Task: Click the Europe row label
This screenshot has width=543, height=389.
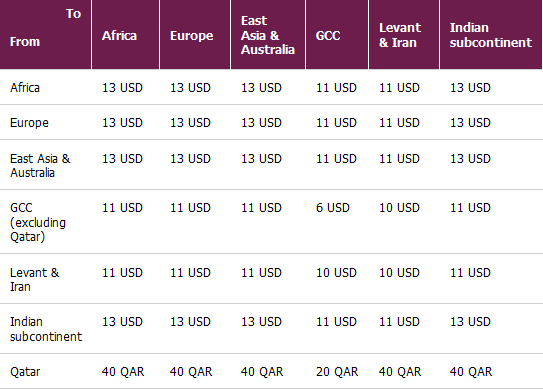Action: click(29, 123)
